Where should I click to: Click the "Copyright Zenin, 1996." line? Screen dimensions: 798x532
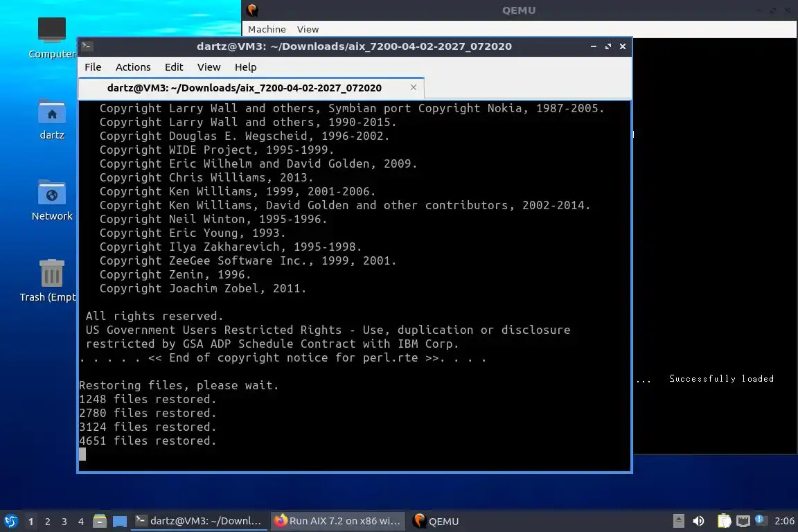(175, 274)
